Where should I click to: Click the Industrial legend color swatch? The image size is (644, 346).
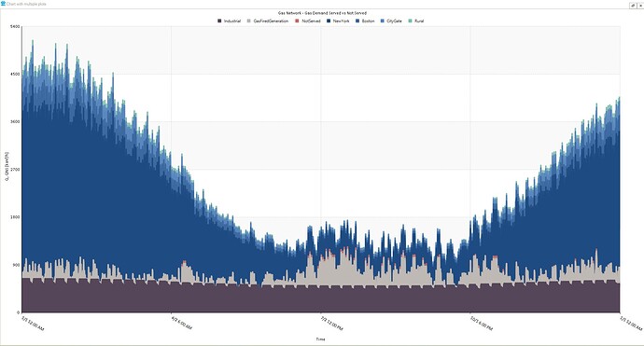219,21
